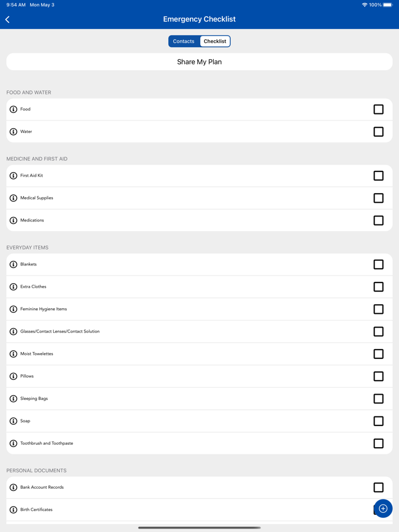Check the Feminine Hygiene Items checkbox
399x532 pixels.
[x=378, y=309]
